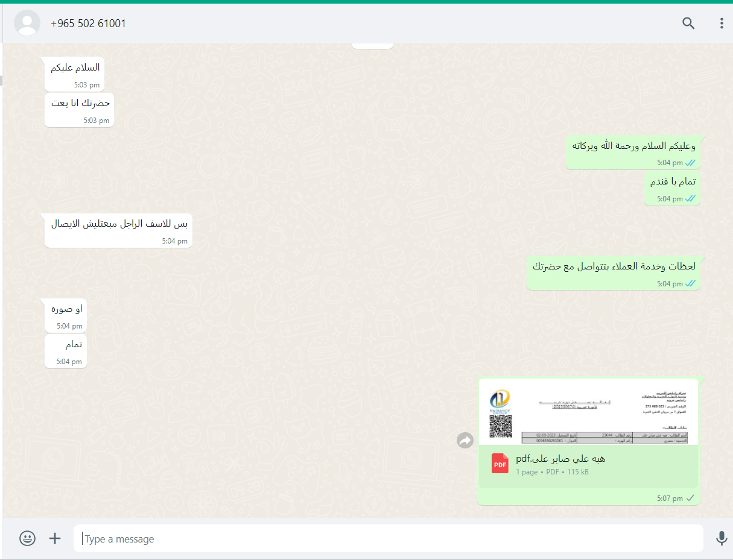
Task: Open the emoji picker smiley icon
Action: click(27, 538)
